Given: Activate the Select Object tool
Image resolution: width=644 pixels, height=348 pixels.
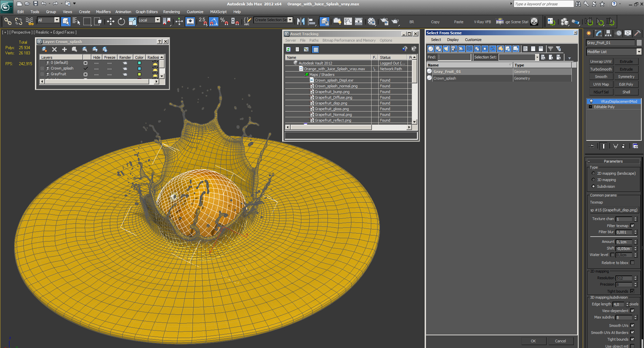Looking at the screenshot, I should click(x=66, y=21).
